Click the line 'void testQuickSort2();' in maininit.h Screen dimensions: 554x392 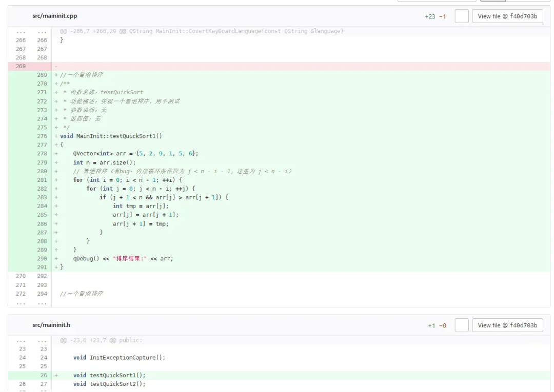point(109,384)
